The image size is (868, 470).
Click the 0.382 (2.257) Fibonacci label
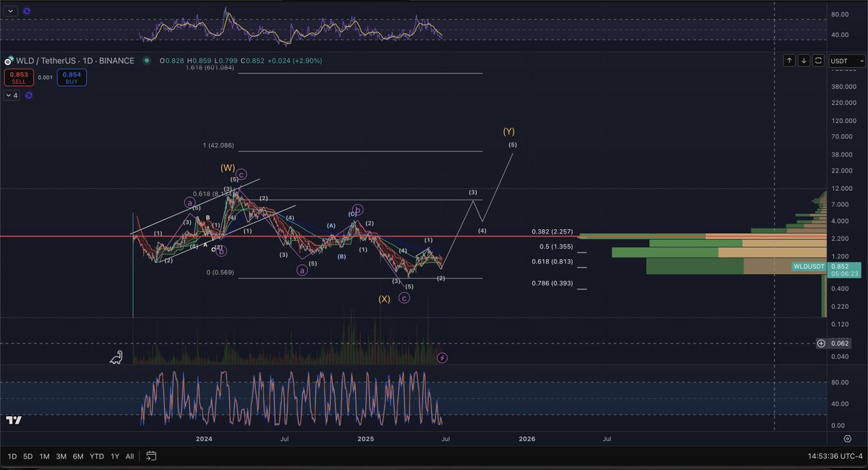pyautogui.click(x=552, y=231)
